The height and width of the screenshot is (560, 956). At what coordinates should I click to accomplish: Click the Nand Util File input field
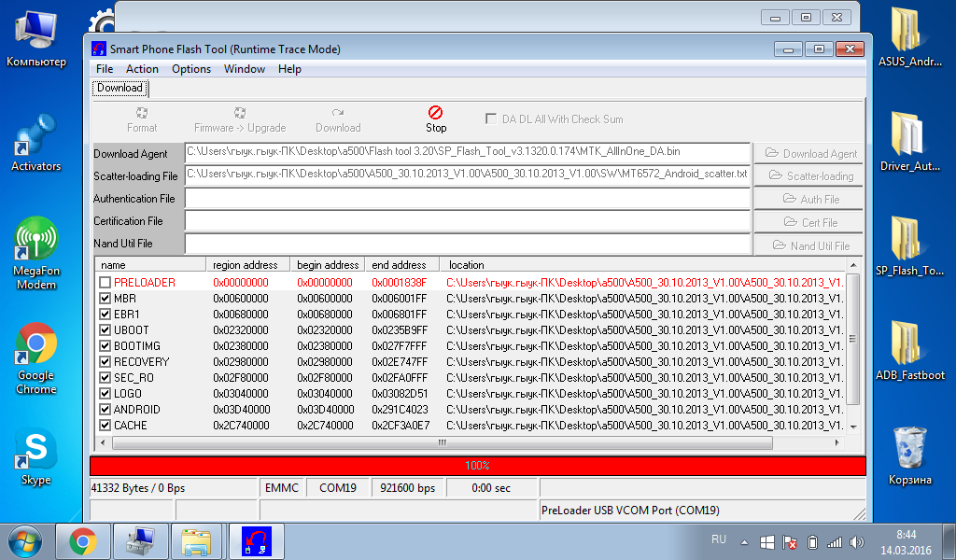468,244
